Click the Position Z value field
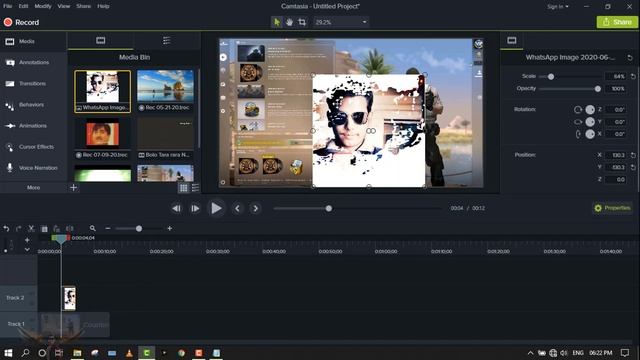The image size is (640, 360). (616, 180)
